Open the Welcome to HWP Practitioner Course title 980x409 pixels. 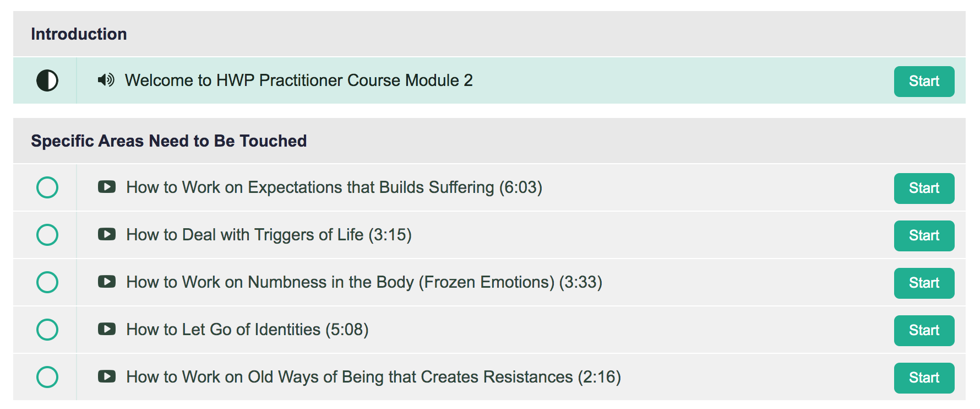(x=299, y=80)
